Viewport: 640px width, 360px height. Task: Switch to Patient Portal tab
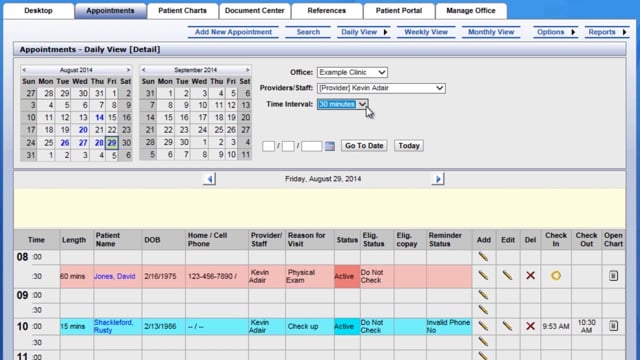coord(399,11)
